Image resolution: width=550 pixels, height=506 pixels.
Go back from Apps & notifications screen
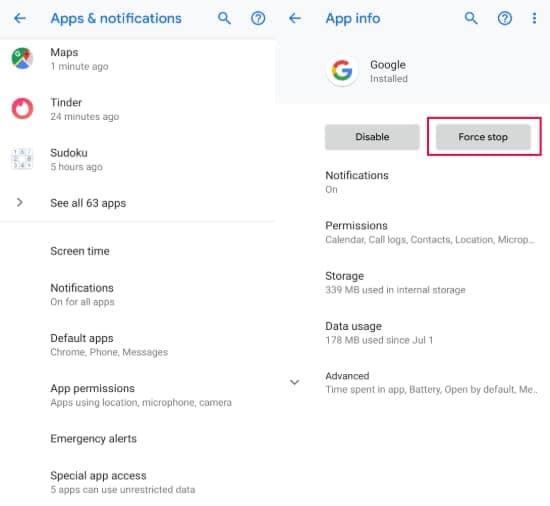tap(20, 18)
